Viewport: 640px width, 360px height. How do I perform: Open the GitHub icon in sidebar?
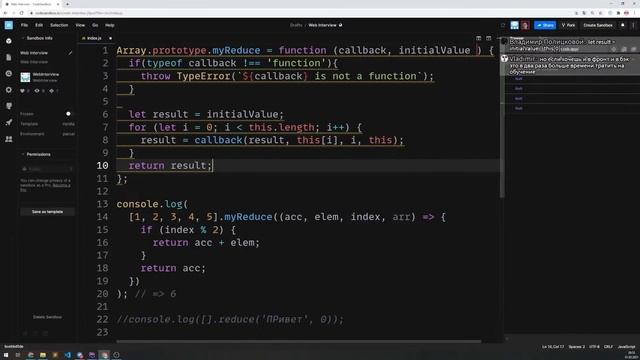9,106
